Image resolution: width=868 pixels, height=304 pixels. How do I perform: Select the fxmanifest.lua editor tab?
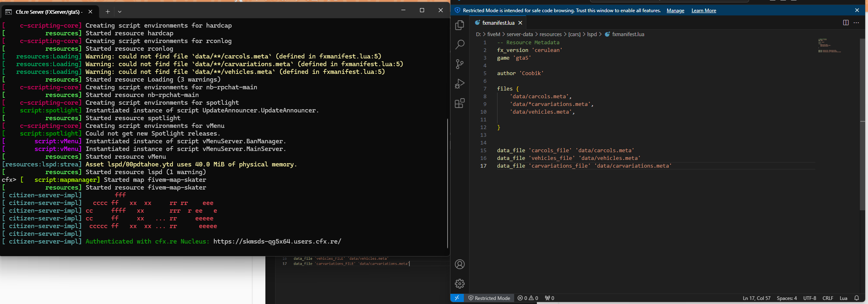tap(498, 23)
